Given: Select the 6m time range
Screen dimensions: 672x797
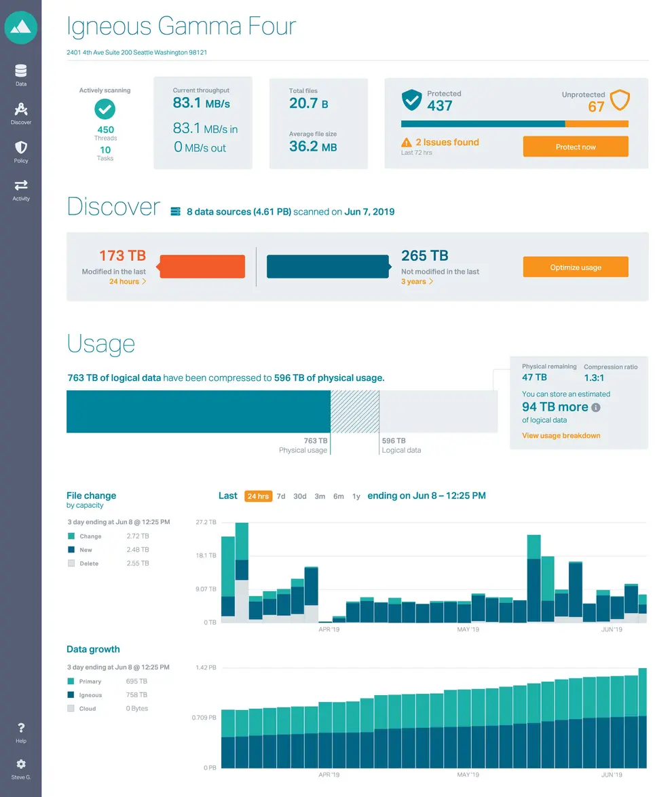Looking at the screenshot, I should click(x=339, y=496).
